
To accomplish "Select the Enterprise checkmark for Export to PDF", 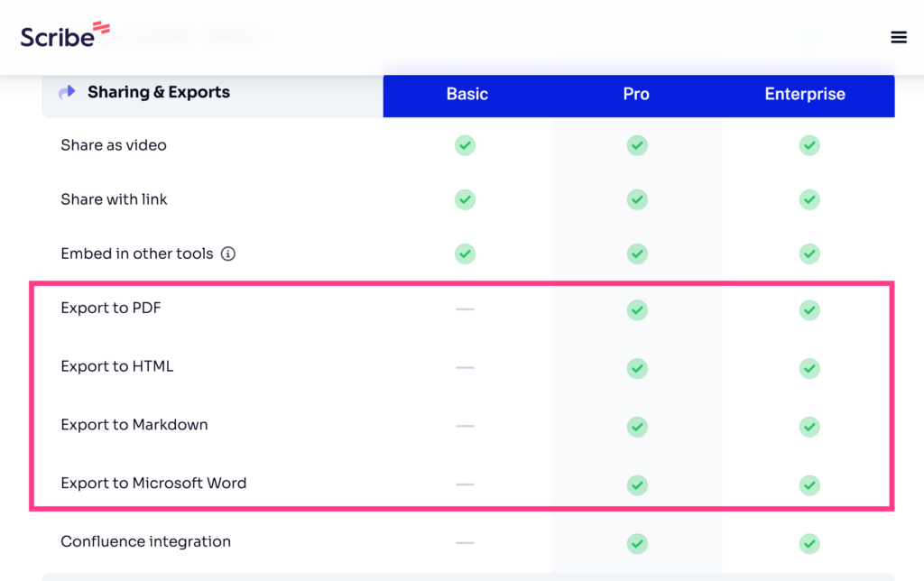I will (x=809, y=309).
